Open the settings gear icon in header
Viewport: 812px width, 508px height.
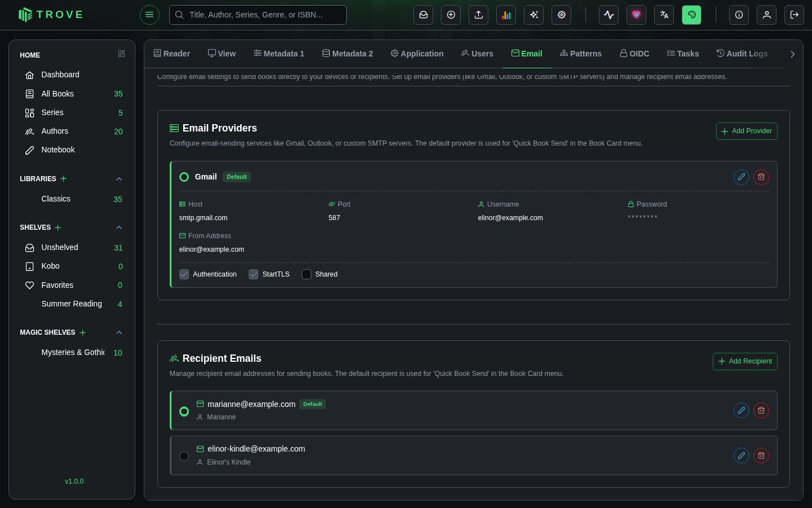coord(561,15)
